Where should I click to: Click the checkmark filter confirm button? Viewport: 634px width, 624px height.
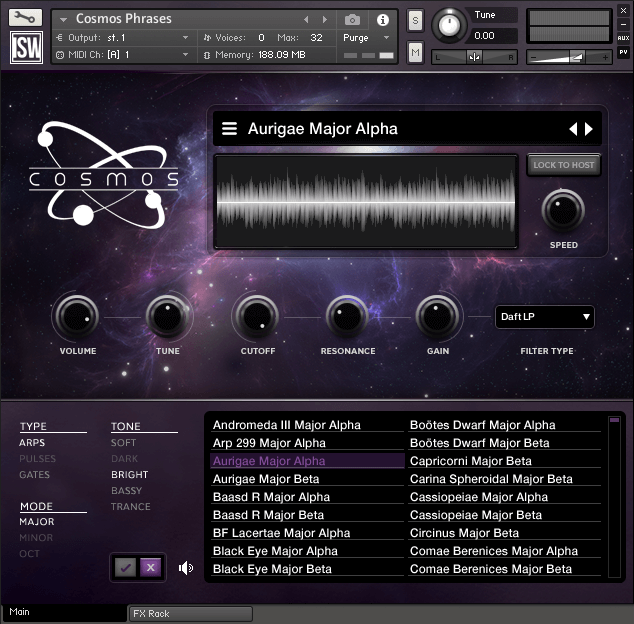point(125,567)
